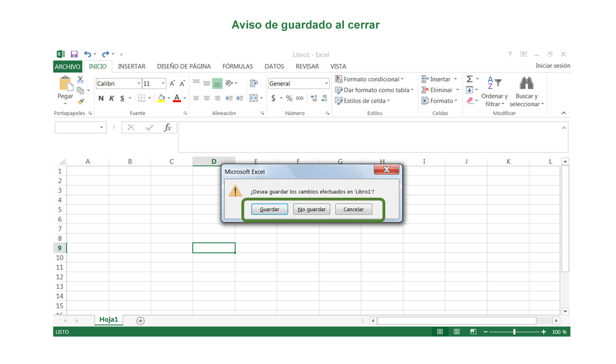Screen dimensions: 616x364
Task: Click the AutoSum sigma icon
Action: coord(469,79)
